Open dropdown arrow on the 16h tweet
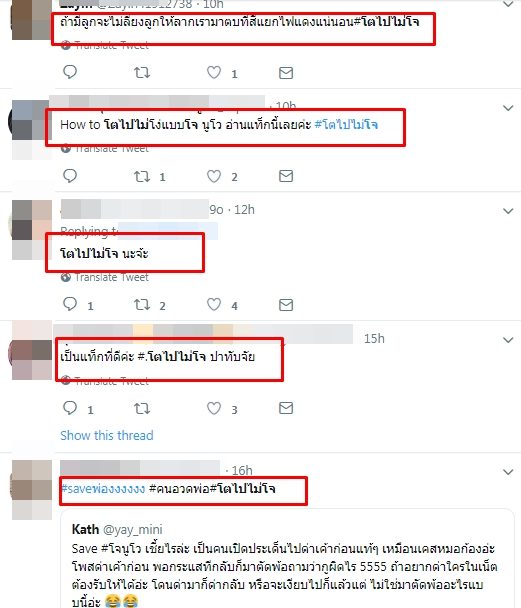This screenshot has height=608, width=521. click(508, 472)
